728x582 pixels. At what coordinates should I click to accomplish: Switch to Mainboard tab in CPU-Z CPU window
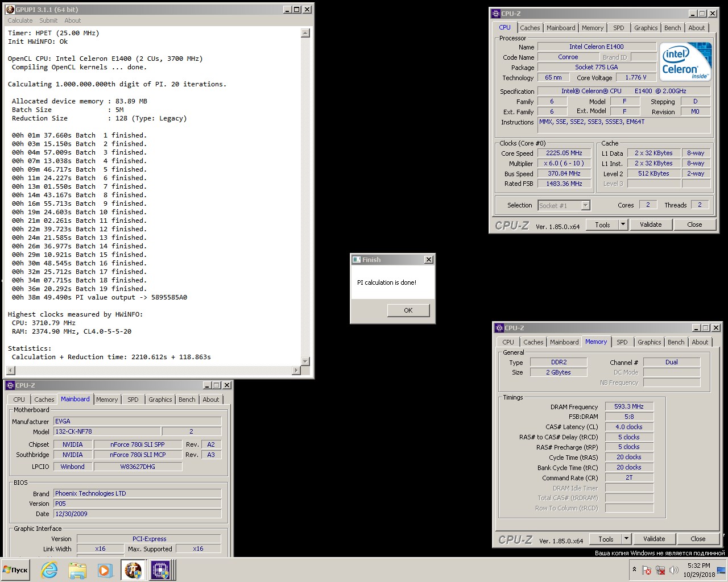click(x=561, y=28)
